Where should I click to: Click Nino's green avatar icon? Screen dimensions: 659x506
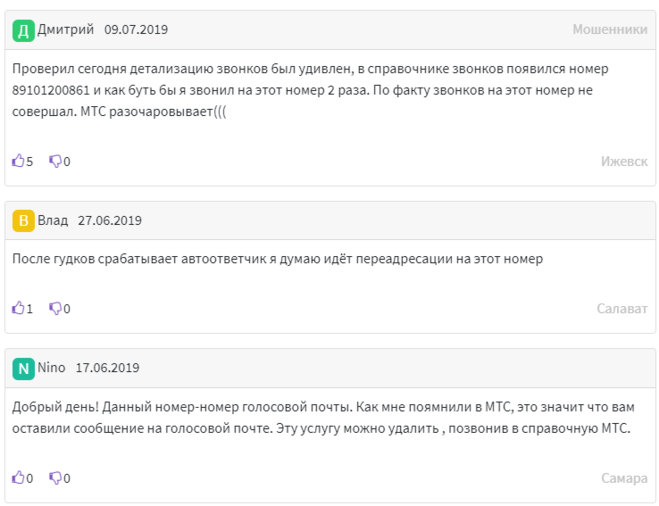click(x=23, y=368)
